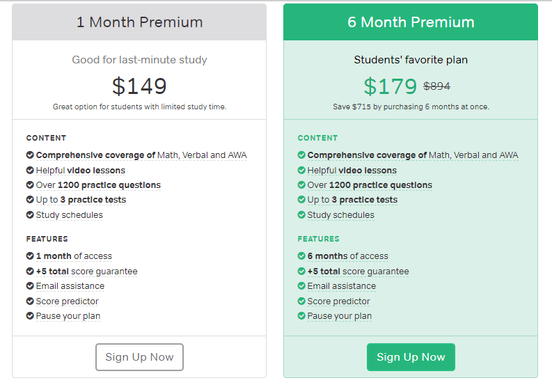The height and width of the screenshot is (392, 552).
Task: Click the green checkmark beside Score predictor
Action: coord(301,301)
